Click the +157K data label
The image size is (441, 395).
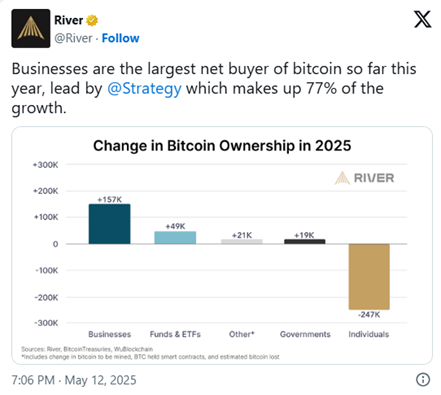click(x=109, y=200)
